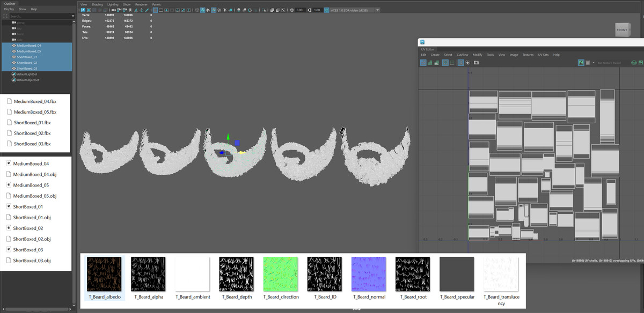The width and height of the screenshot is (644, 313).
Task: Open the viewport Shading menu
Action: [97, 4]
